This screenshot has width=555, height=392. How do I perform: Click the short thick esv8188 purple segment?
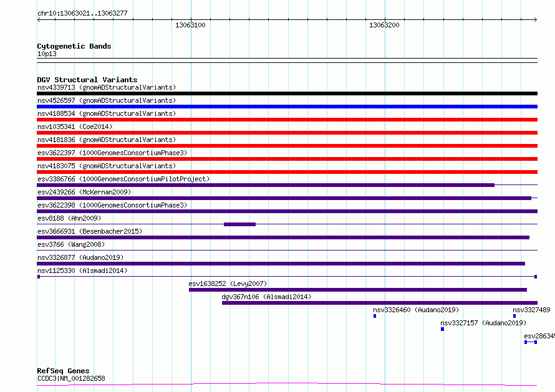point(239,224)
